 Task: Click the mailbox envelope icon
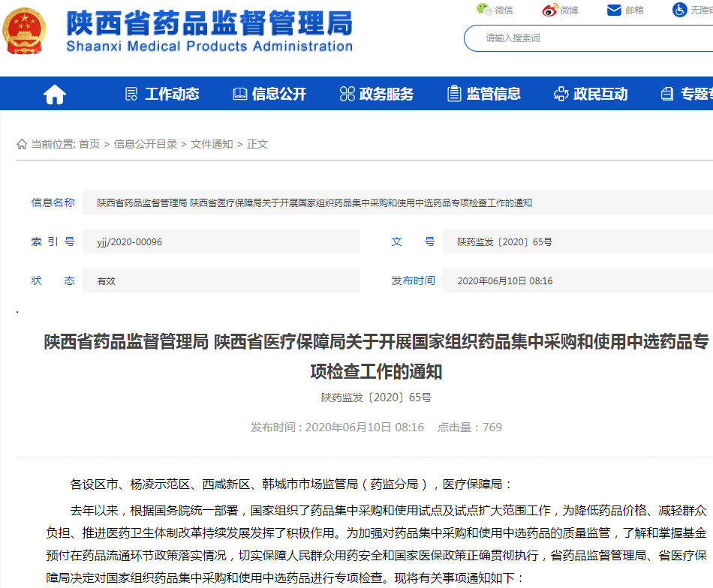pyautogui.click(x=615, y=10)
